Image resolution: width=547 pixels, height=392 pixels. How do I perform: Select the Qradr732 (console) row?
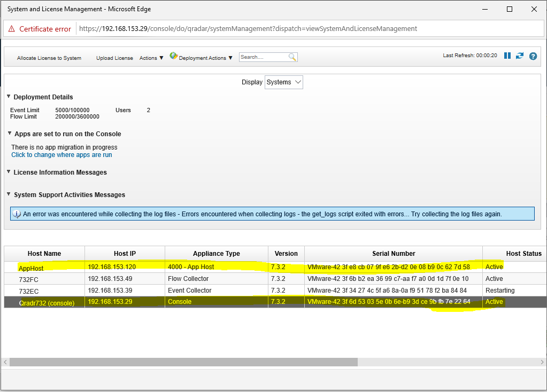click(275, 302)
